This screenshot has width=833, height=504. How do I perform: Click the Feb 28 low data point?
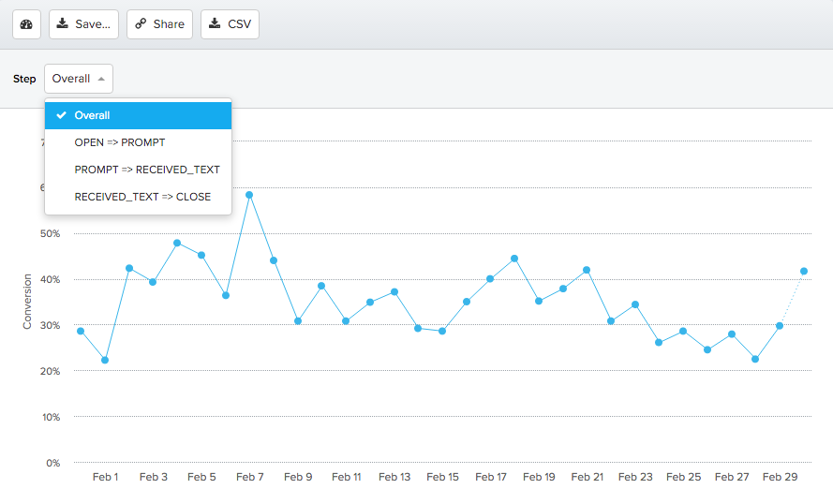click(x=755, y=359)
